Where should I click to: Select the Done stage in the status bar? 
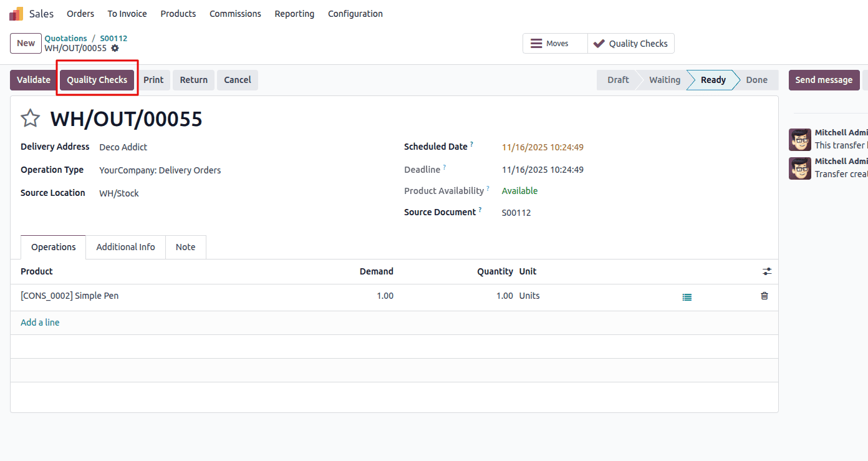(756, 80)
